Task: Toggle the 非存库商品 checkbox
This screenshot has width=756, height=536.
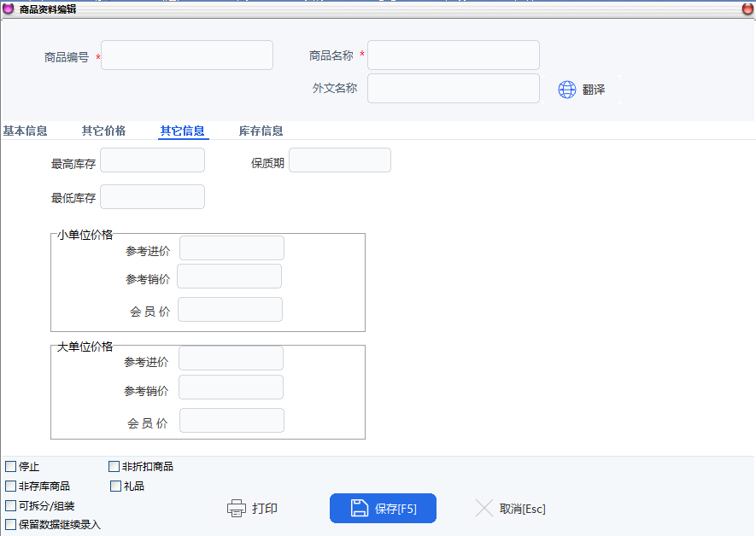Action: pos(11,486)
